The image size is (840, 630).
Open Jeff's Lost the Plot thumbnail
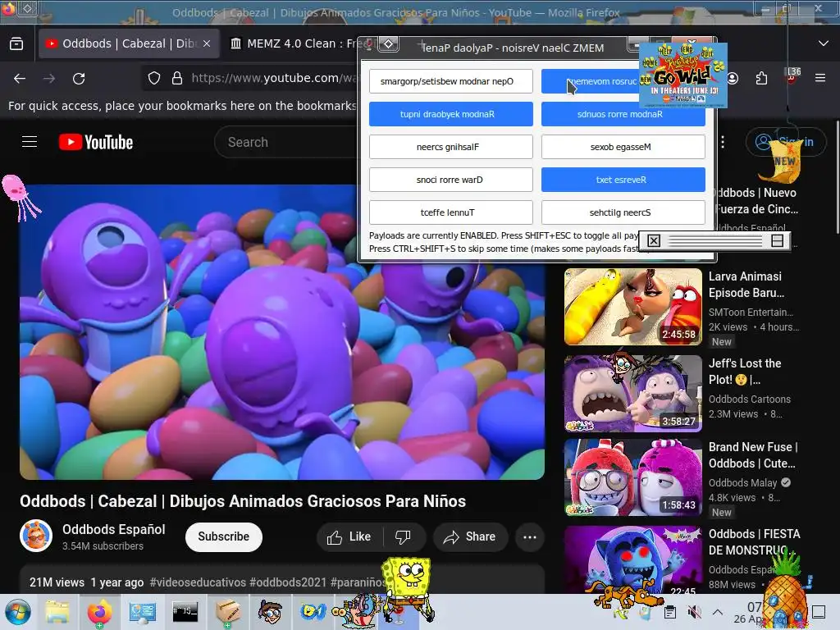(x=633, y=394)
